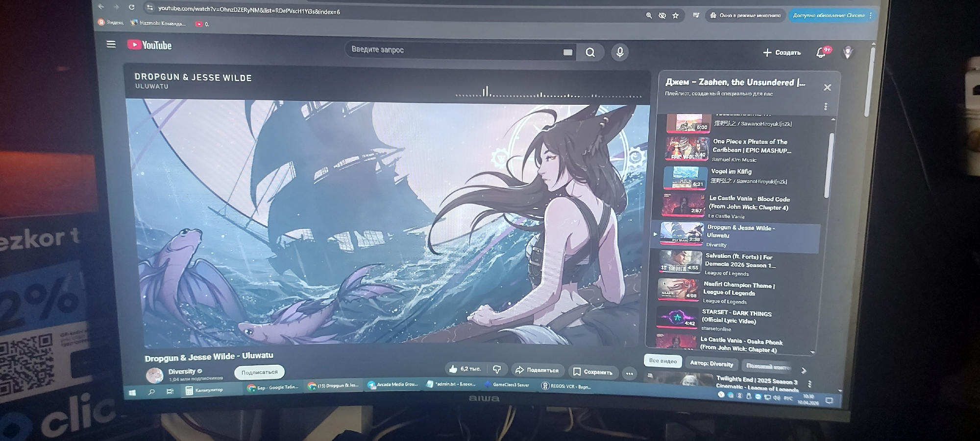
Task: Open Task View on the taskbar
Action: coord(170,391)
